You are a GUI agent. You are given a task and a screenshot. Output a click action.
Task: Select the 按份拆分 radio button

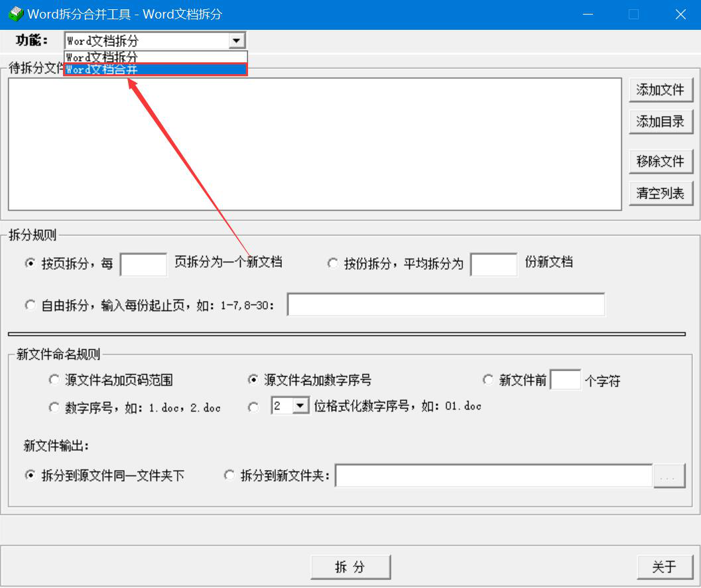(333, 263)
